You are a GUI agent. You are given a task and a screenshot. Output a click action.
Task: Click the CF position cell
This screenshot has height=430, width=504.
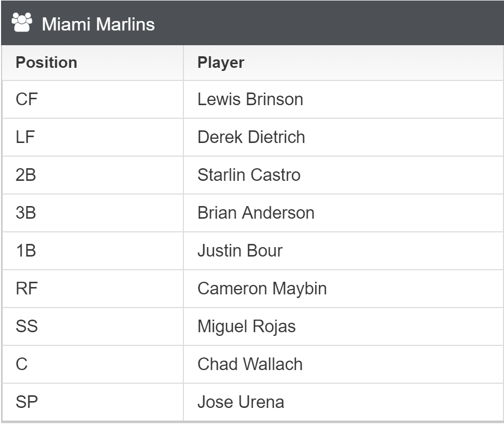coord(92,99)
